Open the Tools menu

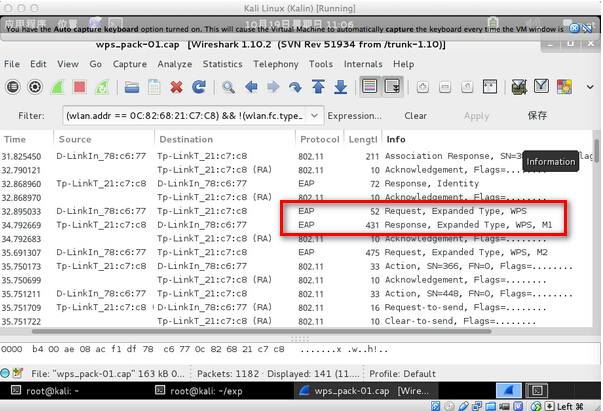321,64
